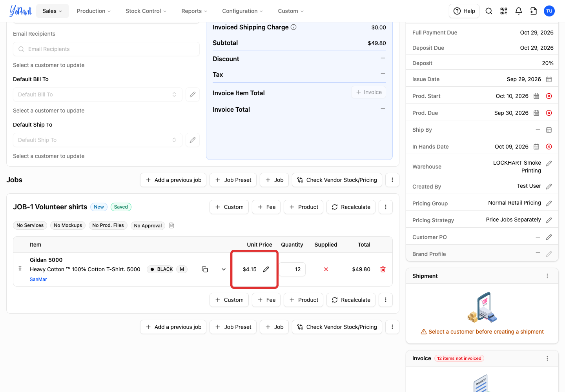Edit the Pricing Strategy value
This screenshot has height=392, width=565.
coord(549,220)
